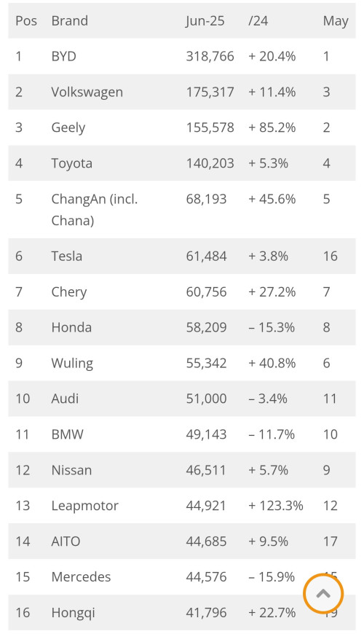Click Audi's 51,000 sales figure
This screenshot has width=364, height=634.
[207, 399]
